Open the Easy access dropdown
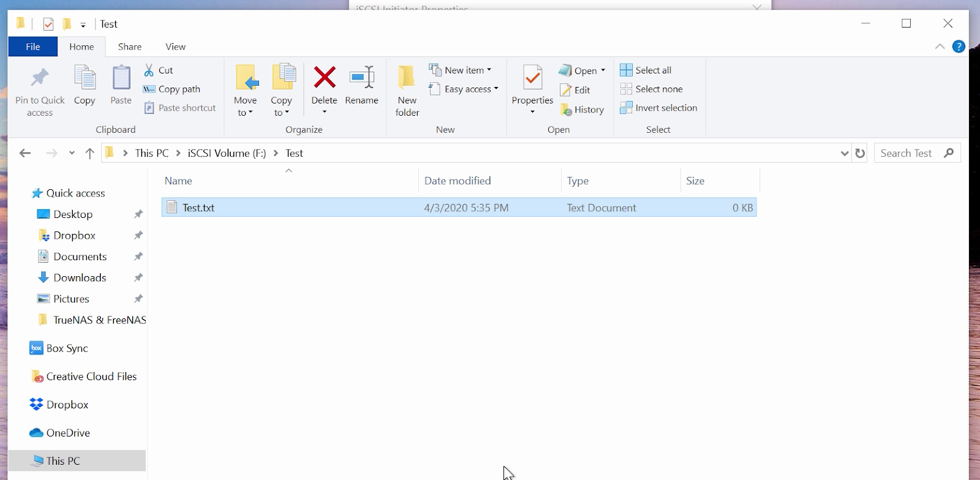Image resolution: width=980 pixels, height=480 pixels. 464,89
